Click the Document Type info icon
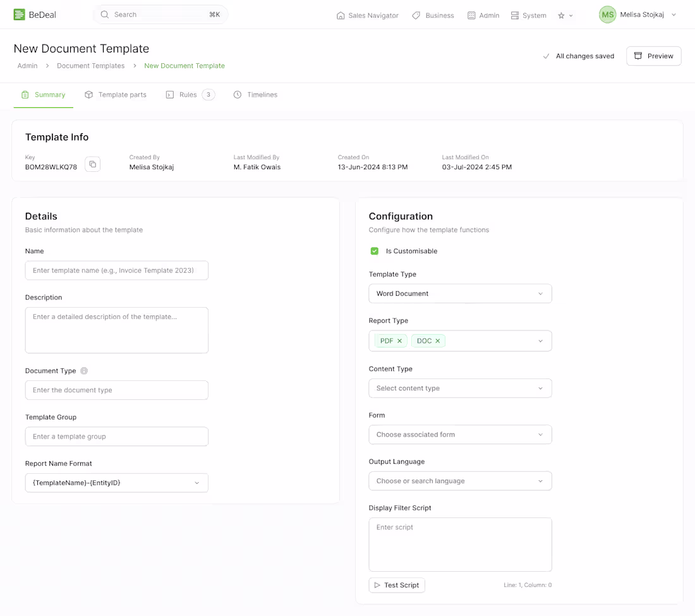695x616 pixels. pyautogui.click(x=84, y=371)
